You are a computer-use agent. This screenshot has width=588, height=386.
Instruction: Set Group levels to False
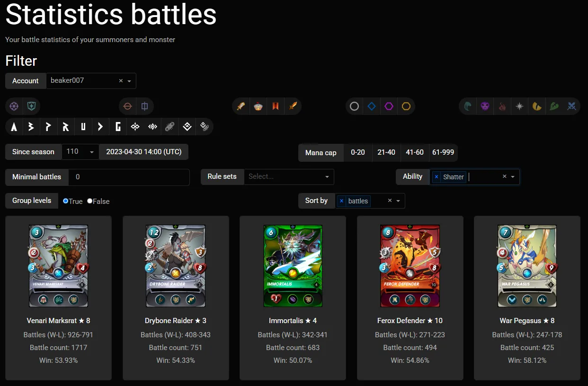[90, 201]
